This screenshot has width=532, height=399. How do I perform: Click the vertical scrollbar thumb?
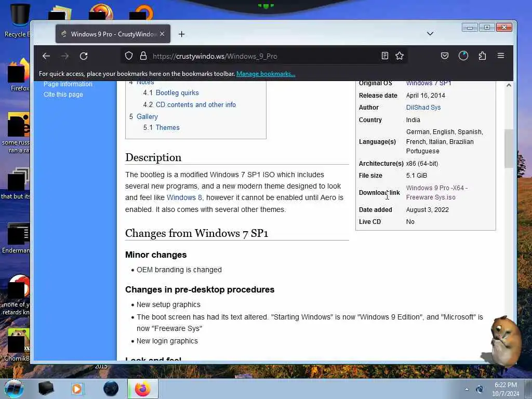[x=509, y=148]
